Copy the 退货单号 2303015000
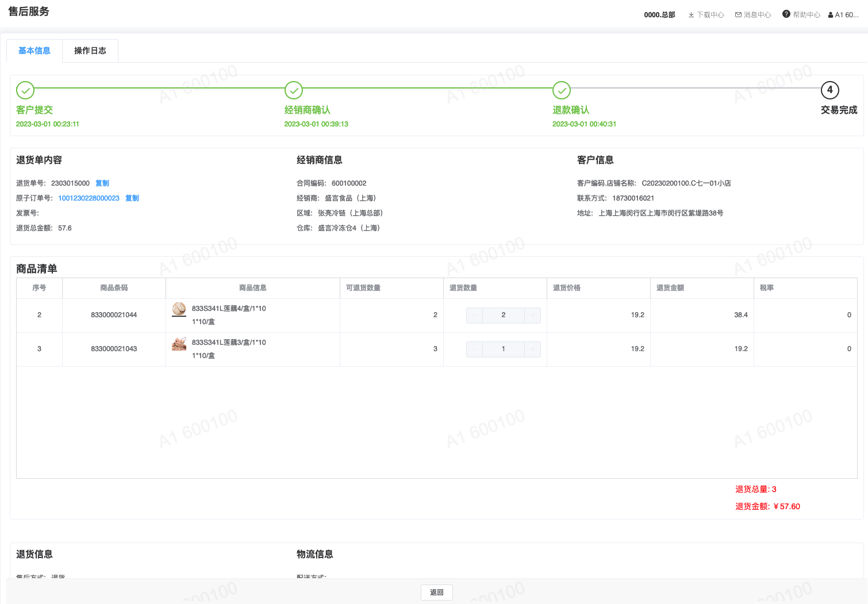Screen dimensions: 868x604 click(102, 183)
